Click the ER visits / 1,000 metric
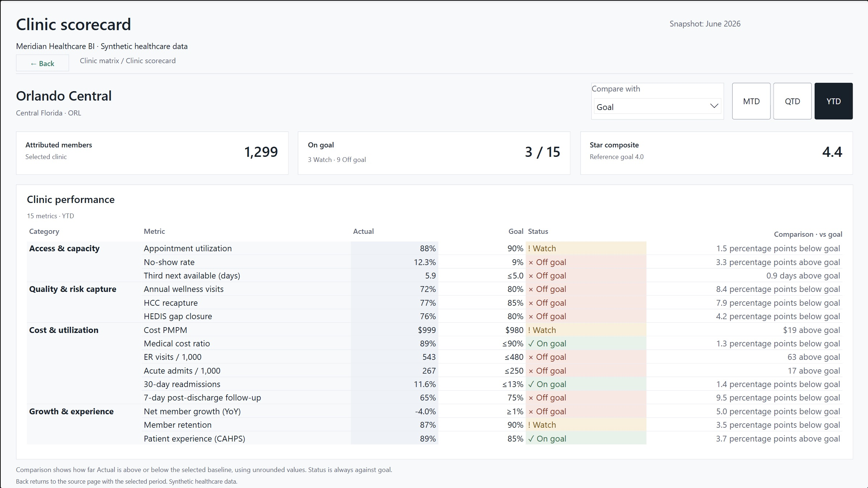This screenshot has height=488, width=868. pyautogui.click(x=173, y=357)
